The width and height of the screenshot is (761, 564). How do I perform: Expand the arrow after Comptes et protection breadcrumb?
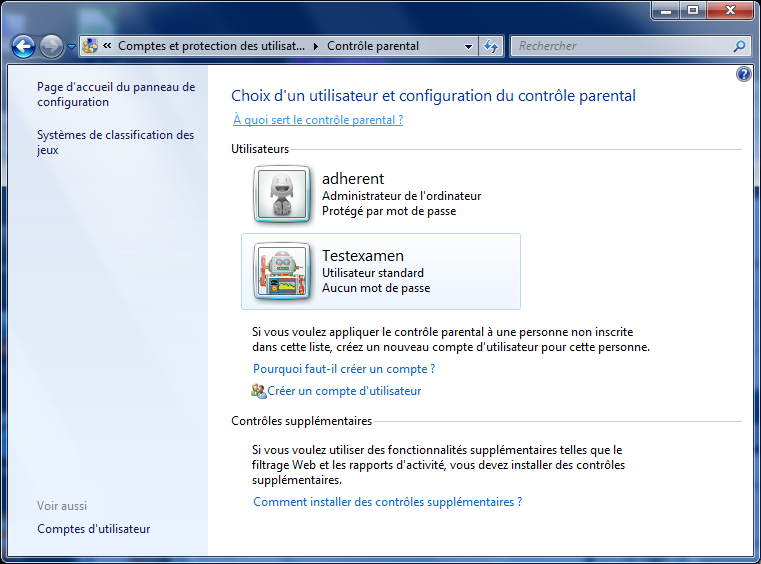pos(316,46)
